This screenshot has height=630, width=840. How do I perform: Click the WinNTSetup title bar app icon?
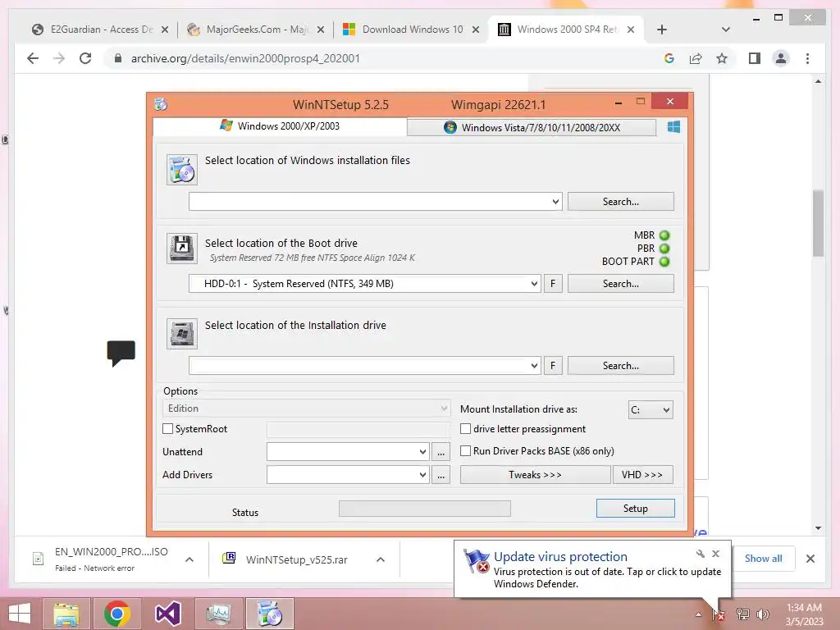coord(161,104)
